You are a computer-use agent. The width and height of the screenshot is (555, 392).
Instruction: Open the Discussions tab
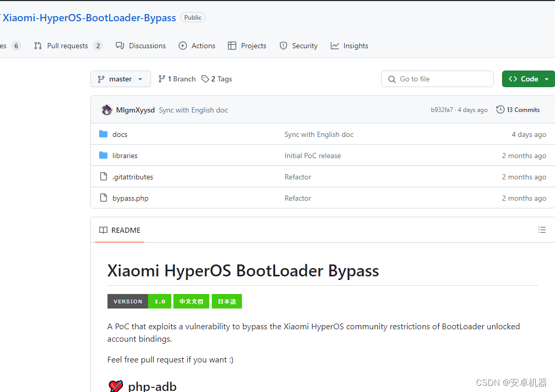point(141,46)
